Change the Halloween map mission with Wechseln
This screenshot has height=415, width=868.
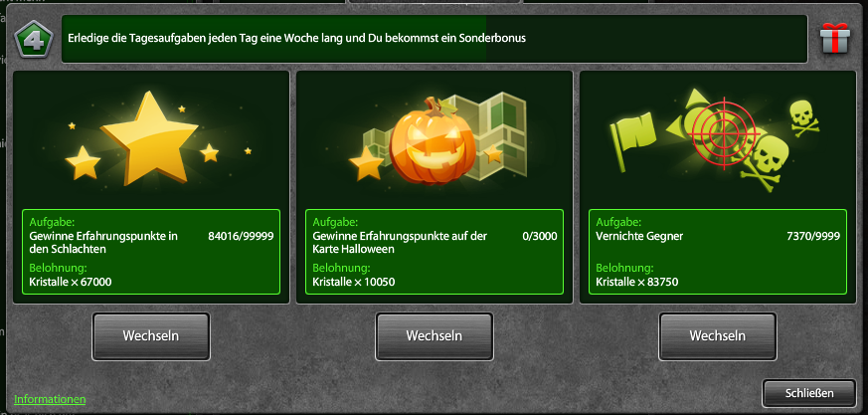pyautogui.click(x=434, y=336)
